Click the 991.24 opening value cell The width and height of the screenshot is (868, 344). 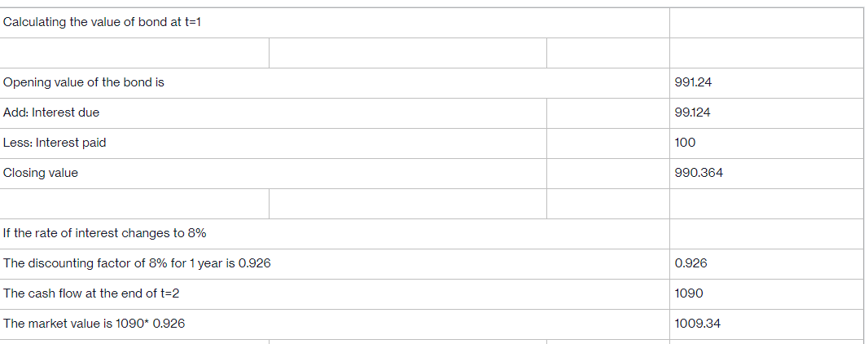(694, 82)
